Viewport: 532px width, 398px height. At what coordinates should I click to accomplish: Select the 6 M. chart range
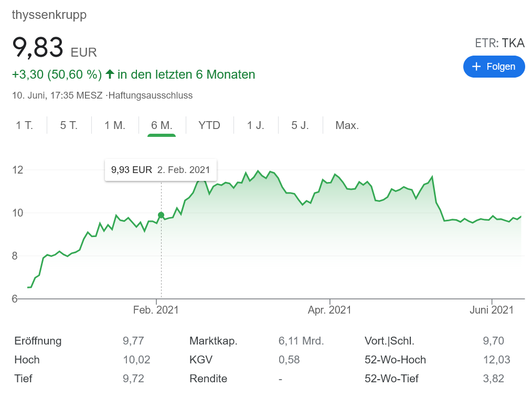tap(161, 125)
